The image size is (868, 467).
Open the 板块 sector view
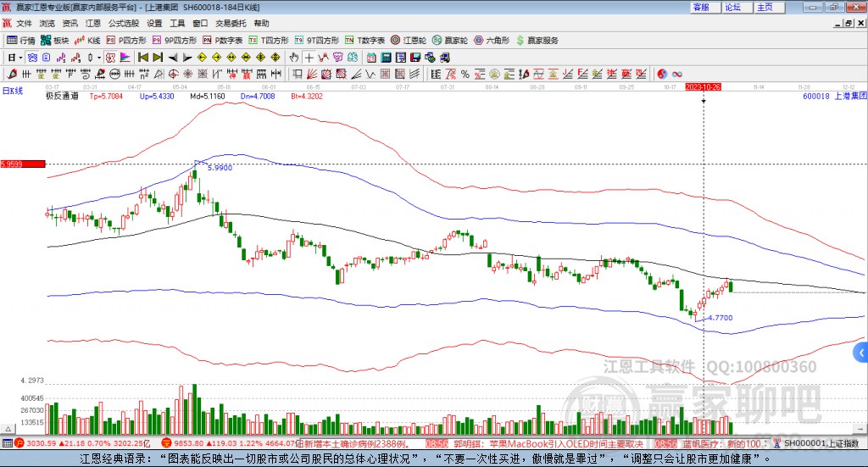tap(55, 41)
